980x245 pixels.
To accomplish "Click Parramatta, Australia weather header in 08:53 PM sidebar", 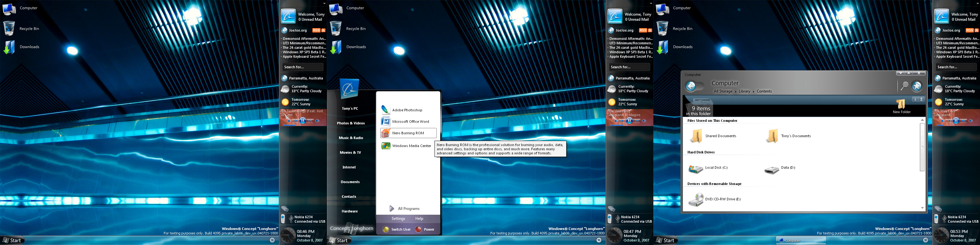I will click(x=959, y=78).
